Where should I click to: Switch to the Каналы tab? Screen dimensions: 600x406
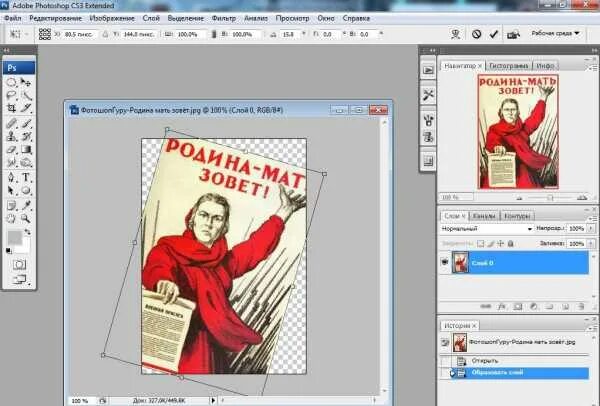tap(484, 216)
